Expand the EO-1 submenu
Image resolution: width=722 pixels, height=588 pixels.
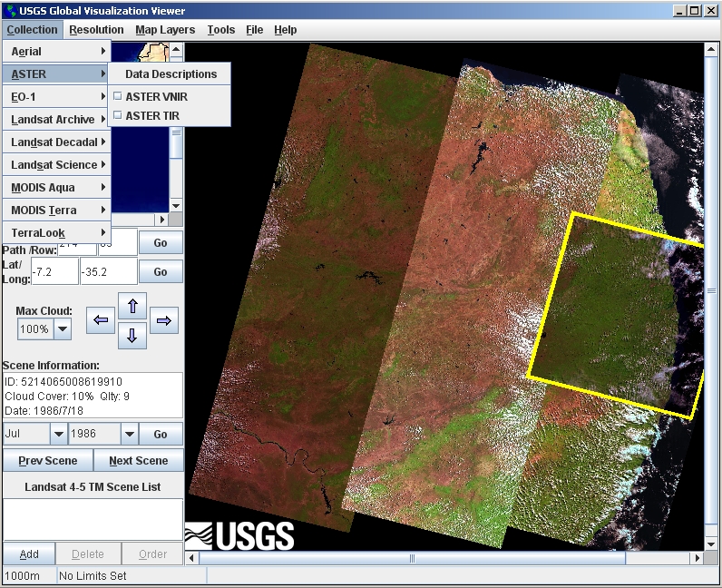[x=56, y=97]
